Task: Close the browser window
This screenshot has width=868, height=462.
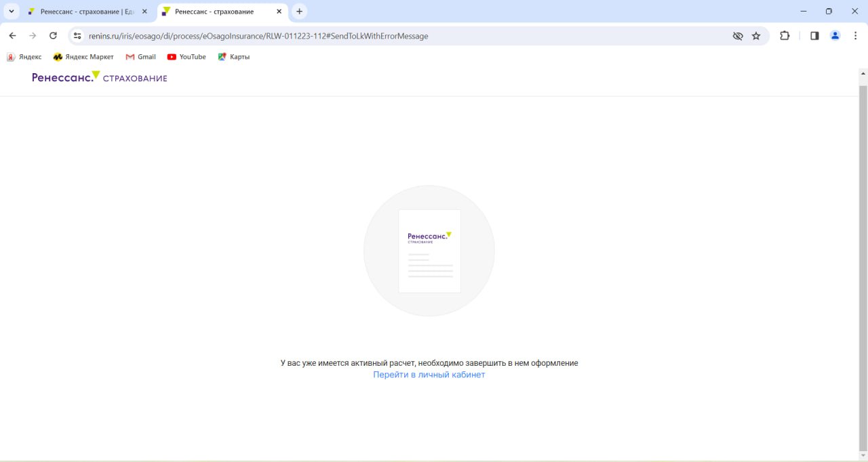Action: pos(854,12)
